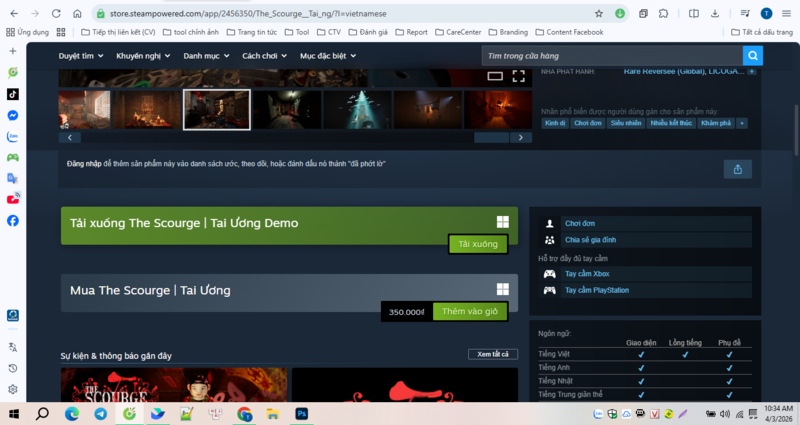Open Facebook from the sidebar
The image size is (800, 425).
click(13, 220)
